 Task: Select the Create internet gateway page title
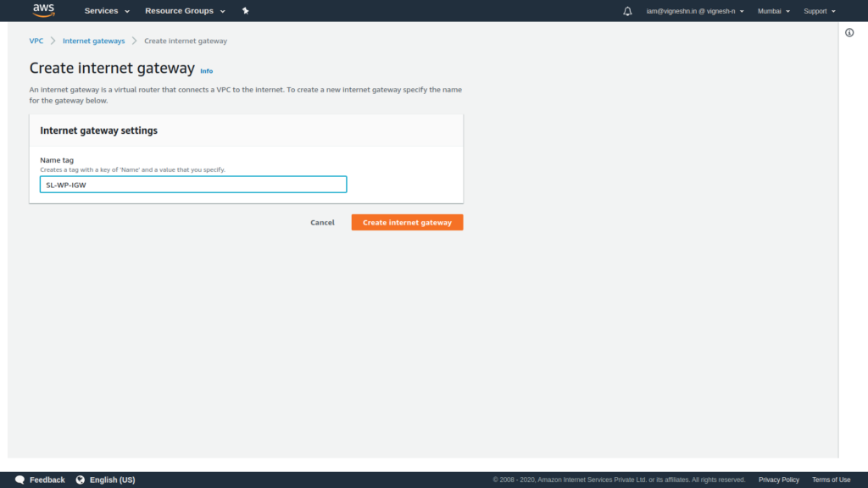pyautogui.click(x=112, y=68)
